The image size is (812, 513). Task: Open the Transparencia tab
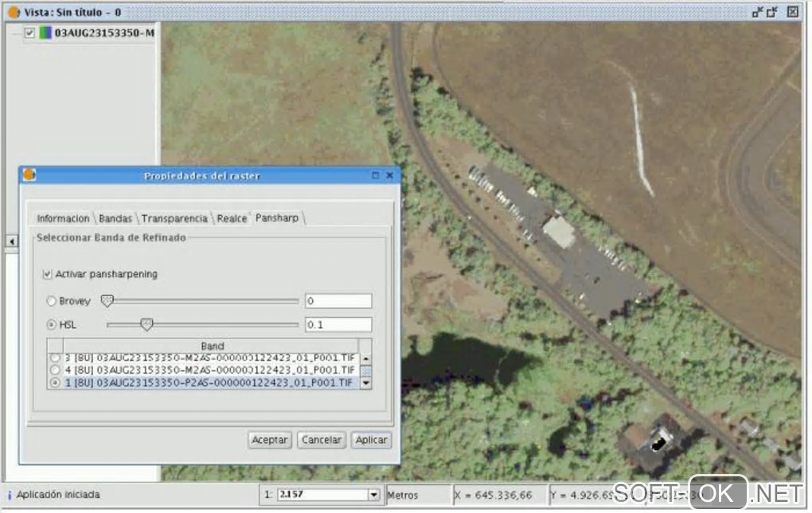click(x=174, y=219)
